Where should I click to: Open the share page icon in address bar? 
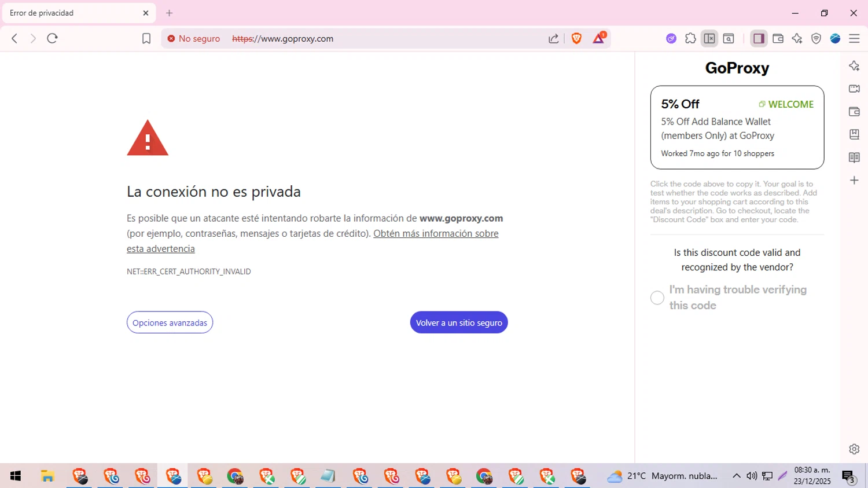pyautogui.click(x=553, y=39)
